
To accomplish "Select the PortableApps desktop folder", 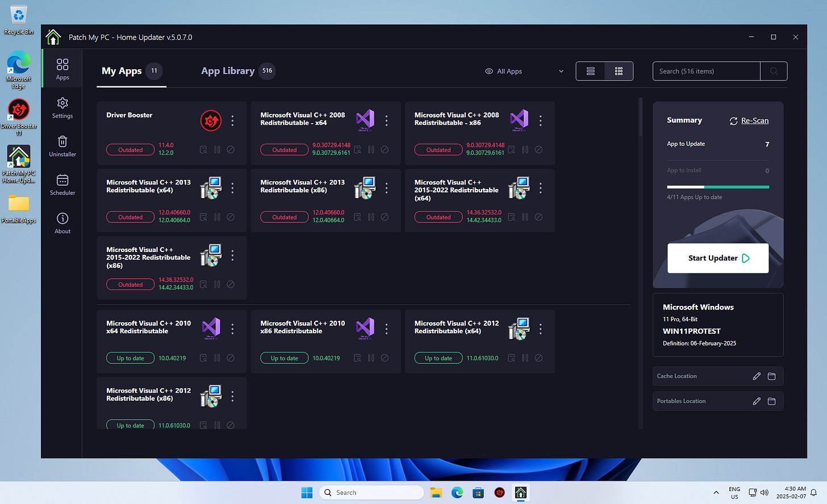I will 19,208.
